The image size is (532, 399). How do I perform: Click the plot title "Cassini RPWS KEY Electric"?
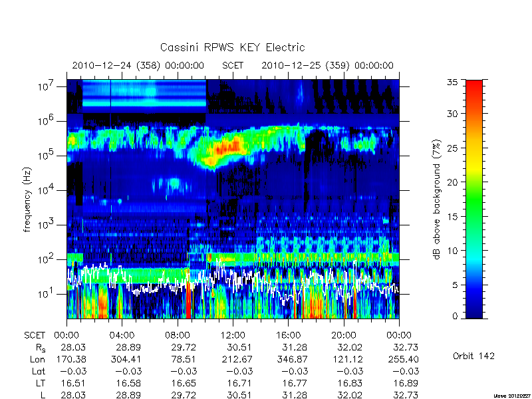[x=232, y=47]
